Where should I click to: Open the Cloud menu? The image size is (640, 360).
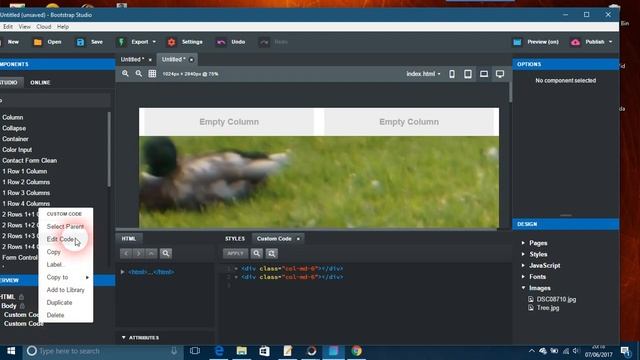(x=44, y=27)
